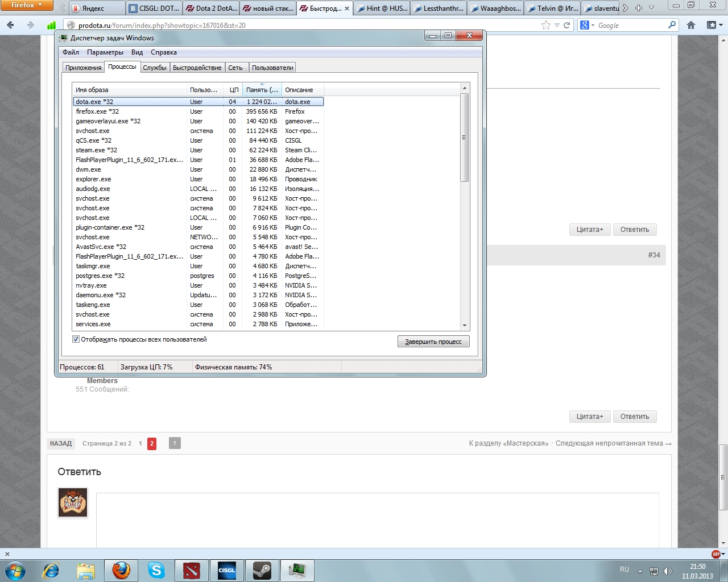Click the CISGL taskbar icon

(227, 570)
